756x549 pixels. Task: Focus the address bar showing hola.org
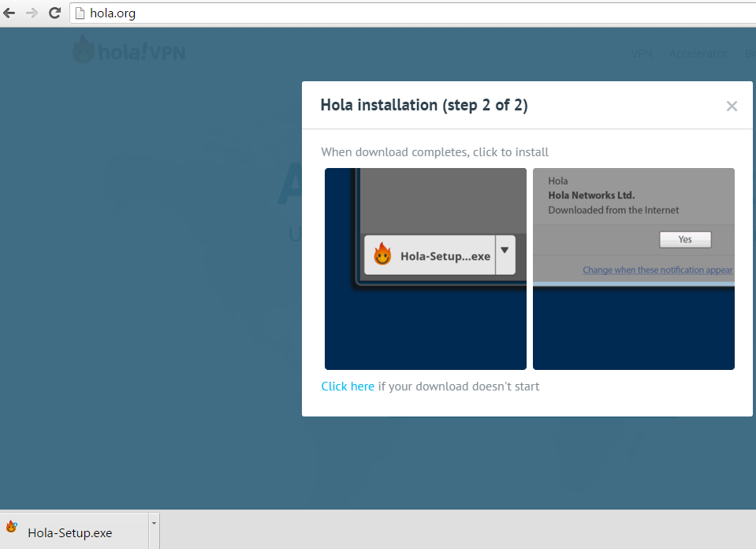(394, 13)
